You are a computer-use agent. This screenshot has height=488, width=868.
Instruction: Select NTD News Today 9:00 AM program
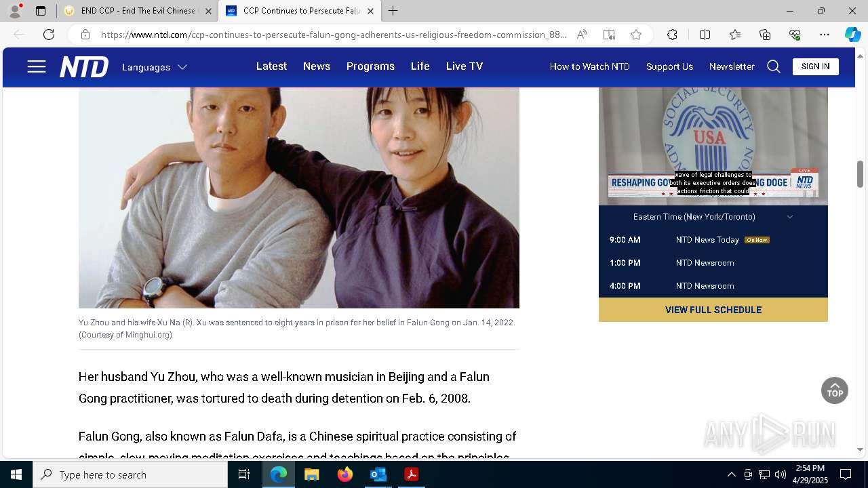(713, 240)
